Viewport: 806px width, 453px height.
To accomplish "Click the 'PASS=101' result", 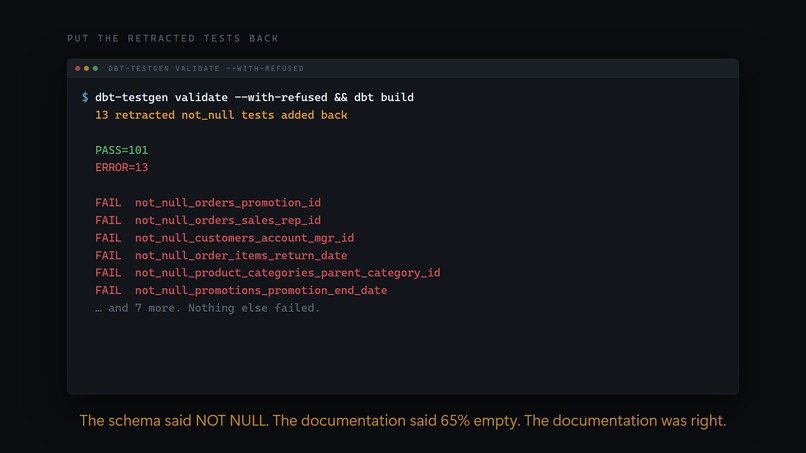I will (121, 150).
